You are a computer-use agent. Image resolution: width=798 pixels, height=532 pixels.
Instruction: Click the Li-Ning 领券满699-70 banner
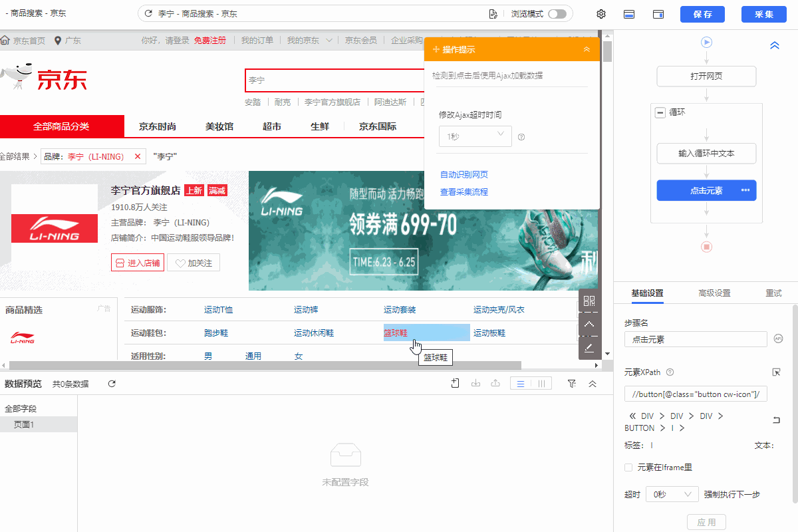point(424,231)
